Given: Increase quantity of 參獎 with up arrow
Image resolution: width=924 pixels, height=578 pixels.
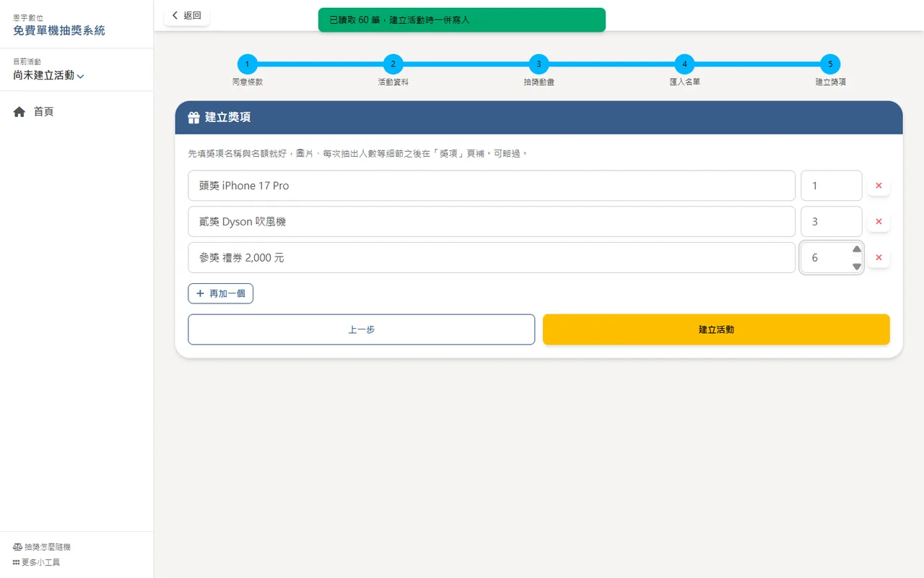Looking at the screenshot, I should pyautogui.click(x=857, y=249).
